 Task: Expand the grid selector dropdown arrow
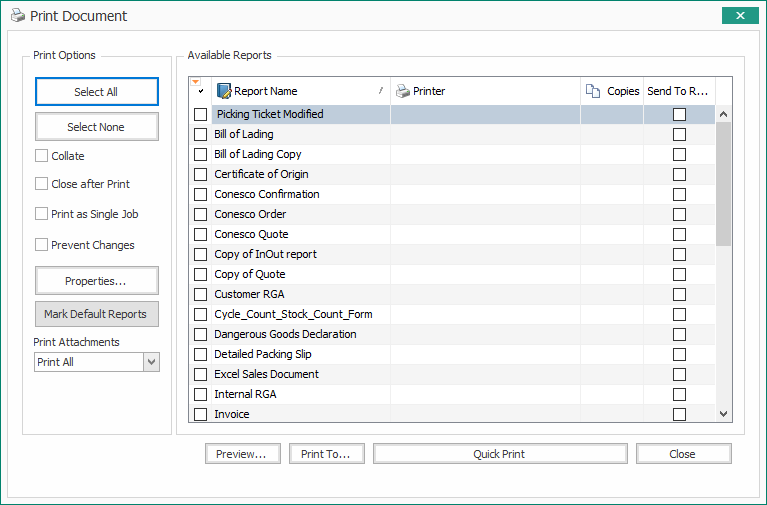(x=201, y=92)
